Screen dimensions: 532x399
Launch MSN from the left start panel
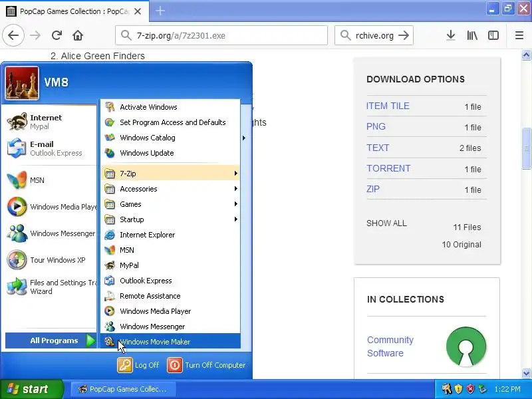(51, 180)
